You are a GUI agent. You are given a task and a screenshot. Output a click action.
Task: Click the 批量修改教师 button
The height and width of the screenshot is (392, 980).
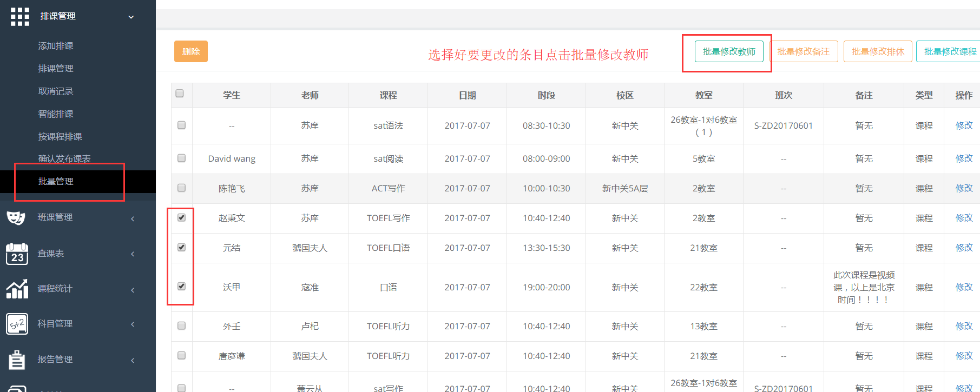[729, 51]
